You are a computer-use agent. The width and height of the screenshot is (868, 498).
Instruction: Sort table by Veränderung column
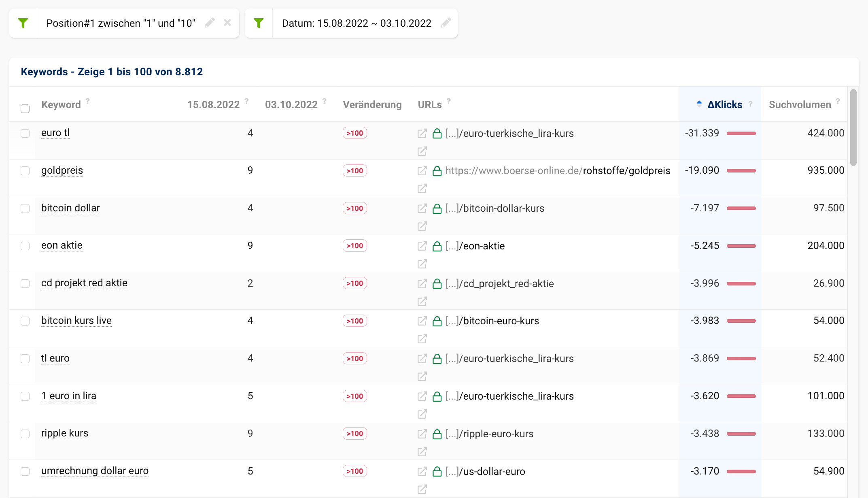click(372, 104)
